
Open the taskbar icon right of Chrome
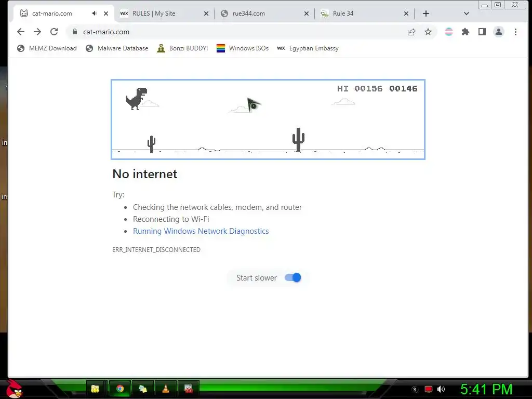(143, 389)
